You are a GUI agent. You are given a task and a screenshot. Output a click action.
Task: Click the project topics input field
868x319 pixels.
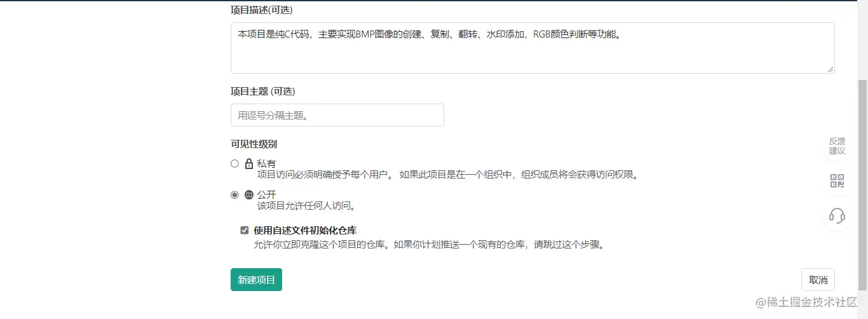tap(337, 115)
